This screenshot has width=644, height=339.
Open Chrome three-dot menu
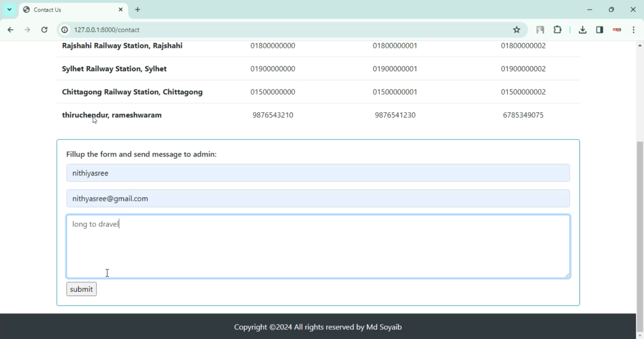click(634, 30)
